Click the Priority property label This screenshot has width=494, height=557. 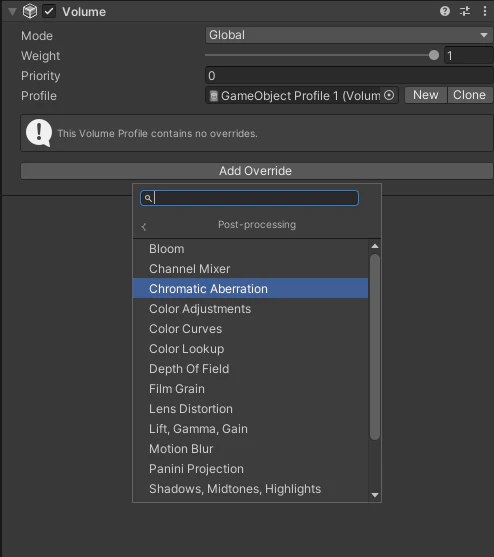(40, 76)
